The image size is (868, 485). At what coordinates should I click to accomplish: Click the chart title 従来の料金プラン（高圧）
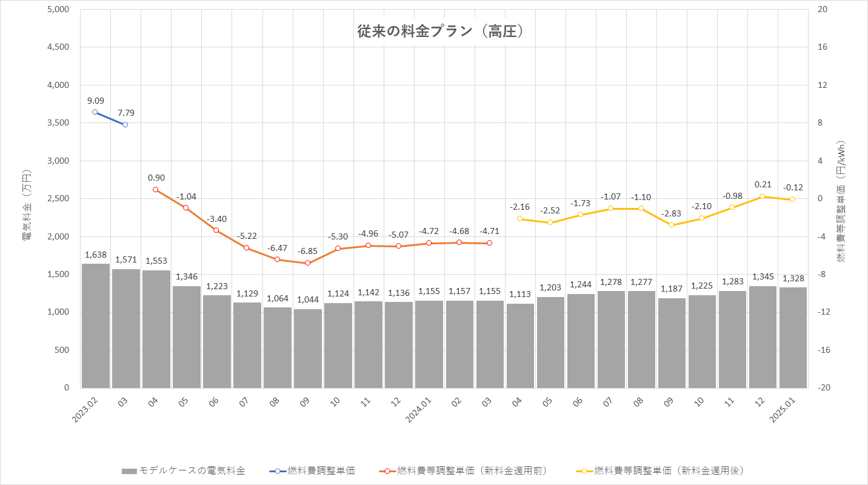[x=441, y=32]
